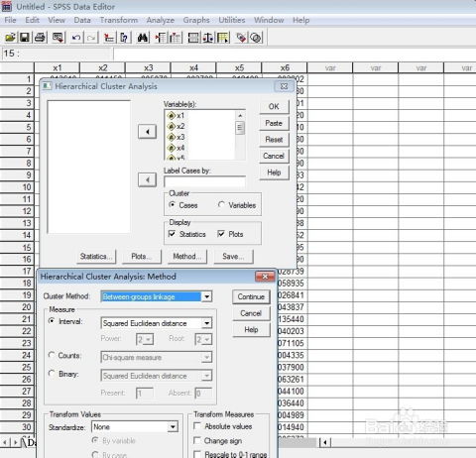The width and height of the screenshot is (476, 458).
Task: Click arrow button beside Label Cases by
Action: [147, 179]
